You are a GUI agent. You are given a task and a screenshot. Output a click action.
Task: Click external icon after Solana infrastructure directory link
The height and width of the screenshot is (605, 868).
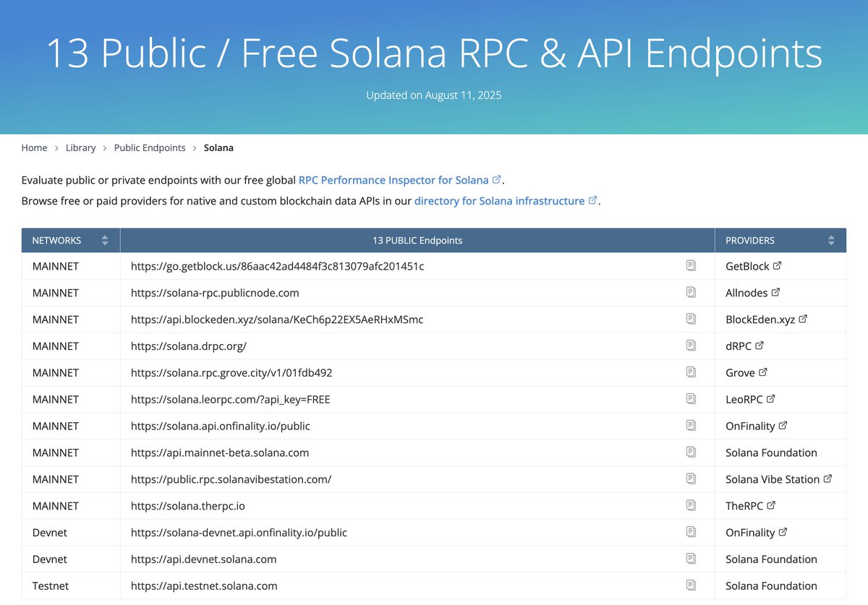click(x=593, y=200)
